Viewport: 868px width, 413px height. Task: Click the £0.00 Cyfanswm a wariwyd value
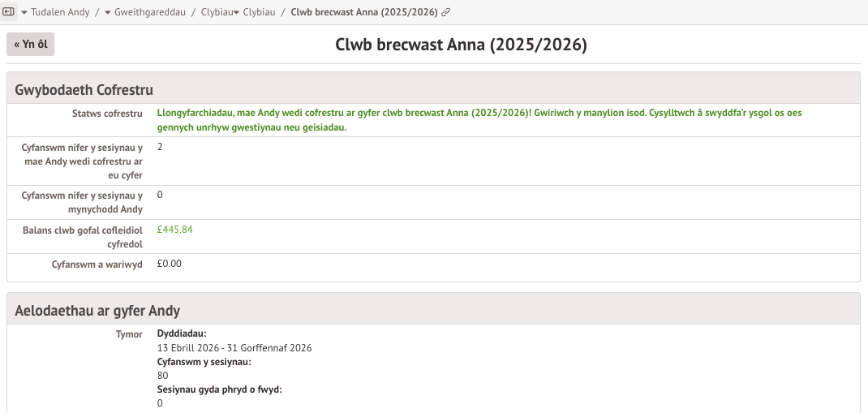click(169, 264)
